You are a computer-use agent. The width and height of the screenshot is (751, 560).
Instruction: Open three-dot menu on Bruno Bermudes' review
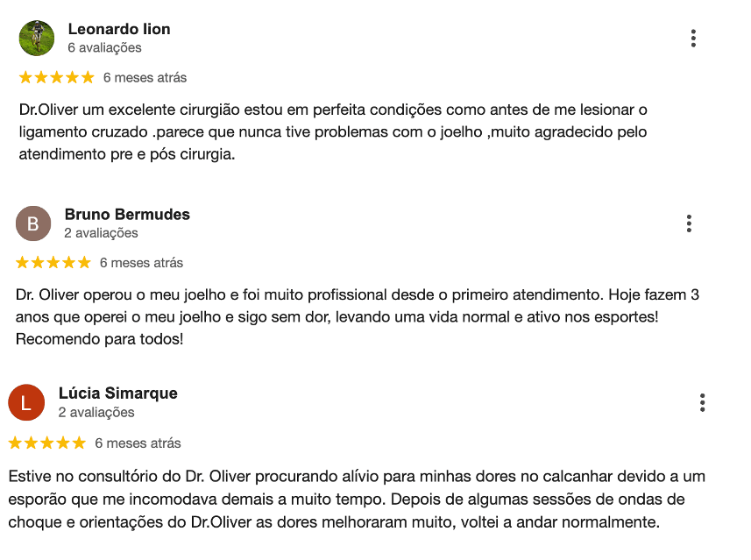pyautogui.click(x=689, y=223)
